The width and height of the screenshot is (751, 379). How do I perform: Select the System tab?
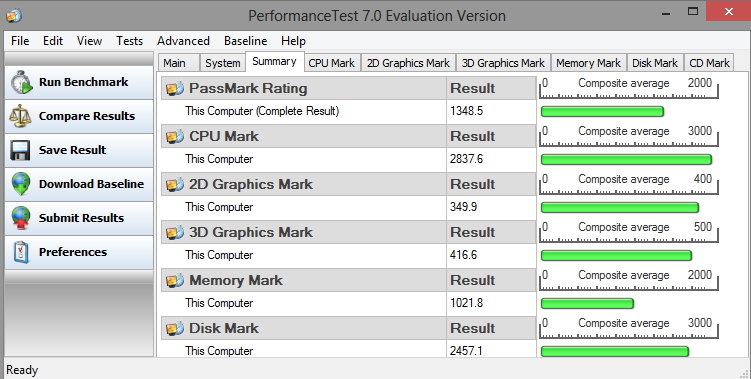[223, 63]
